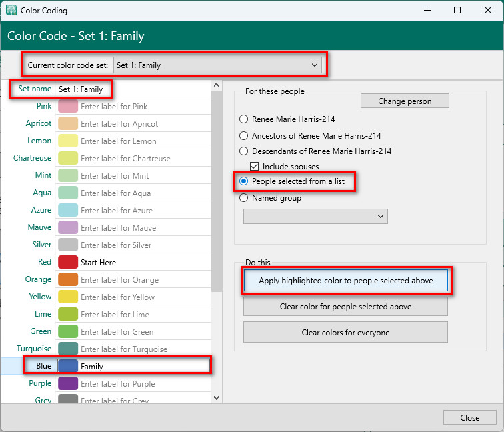504x432 pixels.
Task: Edit the Blue label 'Family'
Action: pos(144,367)
